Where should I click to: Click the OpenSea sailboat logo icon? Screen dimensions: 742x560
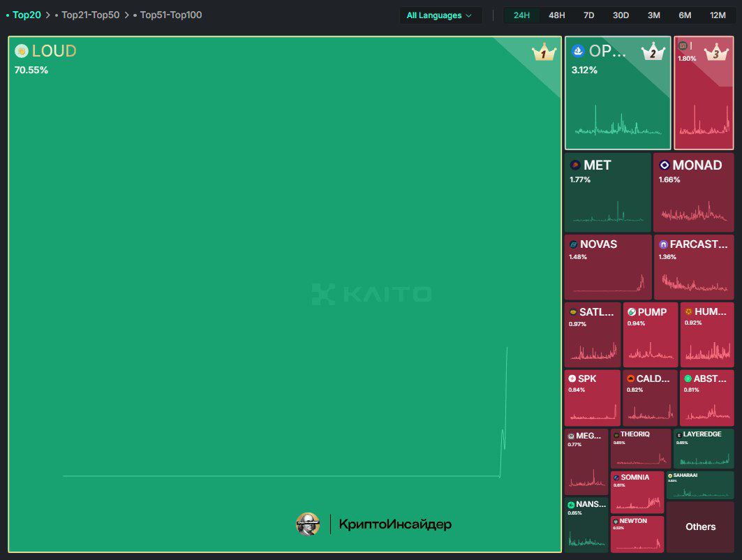click(x=578, y=51)
